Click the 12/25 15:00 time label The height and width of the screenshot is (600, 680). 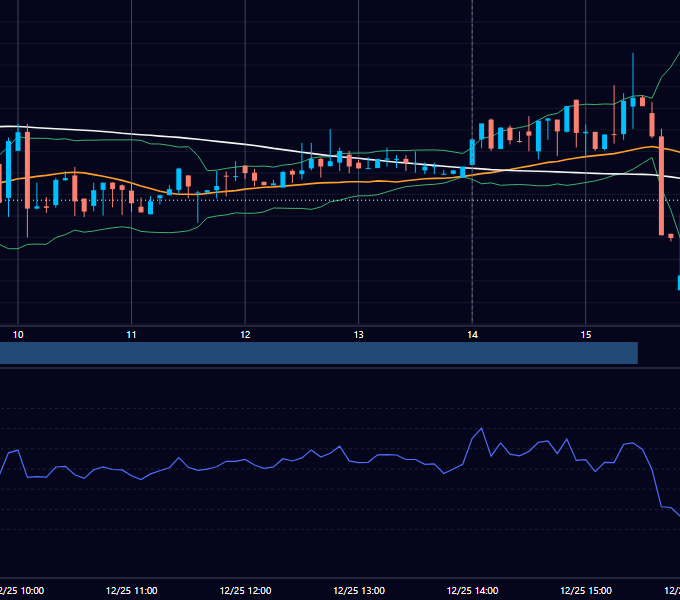click(x=586, y=590)
